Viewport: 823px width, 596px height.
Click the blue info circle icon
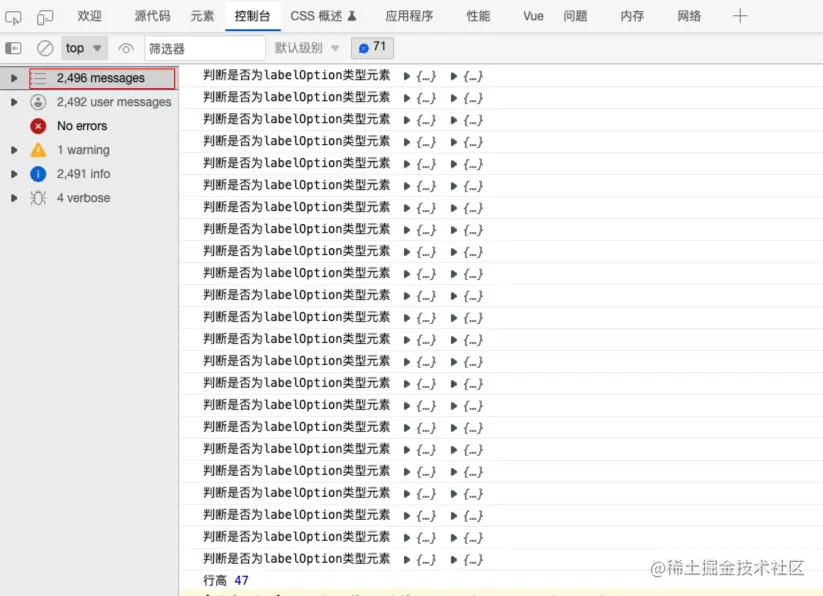pos(38,174)
